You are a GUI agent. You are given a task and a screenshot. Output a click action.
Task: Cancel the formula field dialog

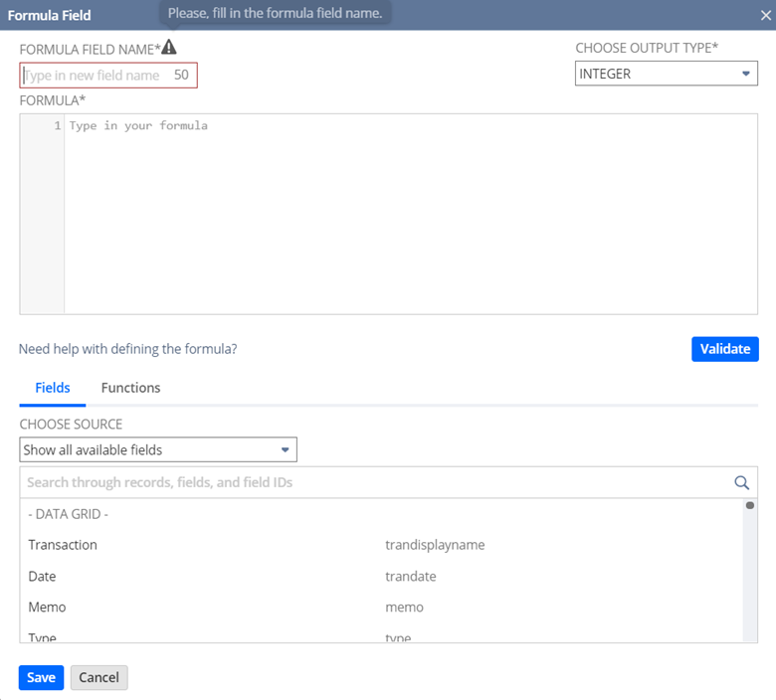[98, 677]
